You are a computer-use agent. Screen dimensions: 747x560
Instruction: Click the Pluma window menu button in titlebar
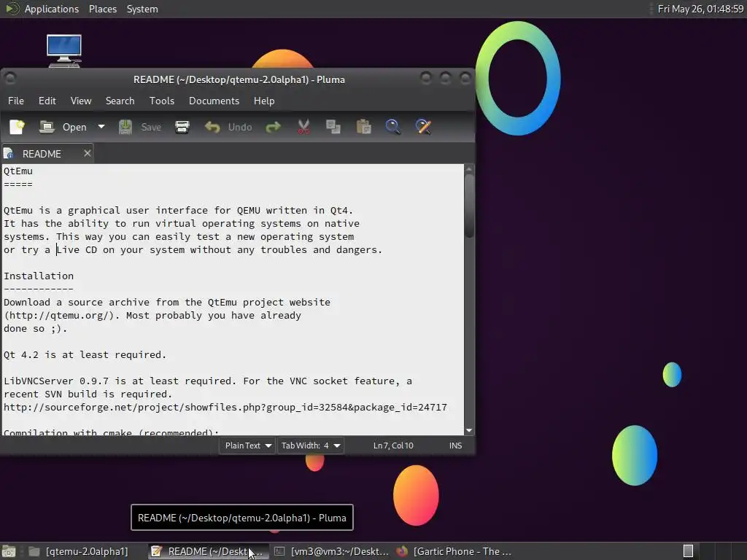(x=10, y=78)
